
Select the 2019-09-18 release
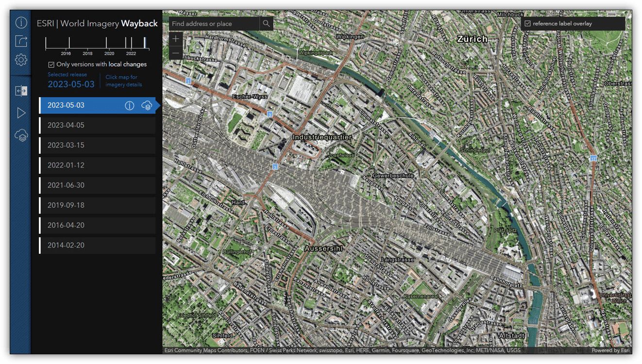[97, 205]
